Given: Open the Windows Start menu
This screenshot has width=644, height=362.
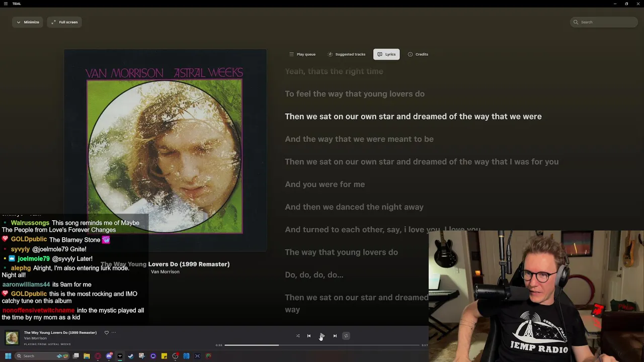Looking at the screenshot, I should [x=8, y=356].
